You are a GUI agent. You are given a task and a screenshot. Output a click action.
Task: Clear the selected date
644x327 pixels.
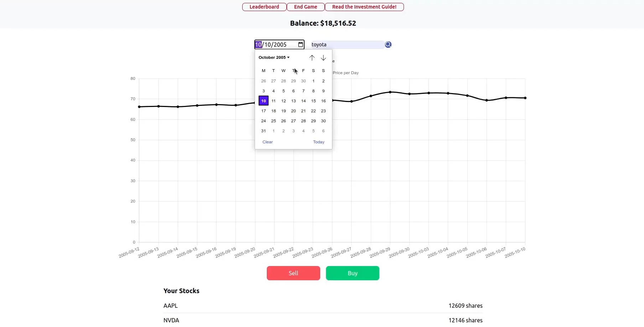[268, 142]
